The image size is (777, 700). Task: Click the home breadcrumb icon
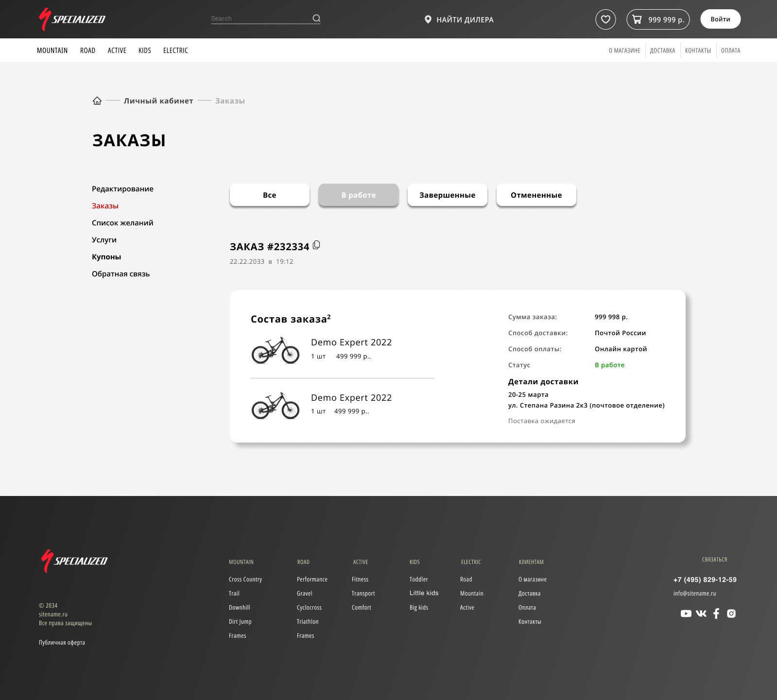point(97,101)
